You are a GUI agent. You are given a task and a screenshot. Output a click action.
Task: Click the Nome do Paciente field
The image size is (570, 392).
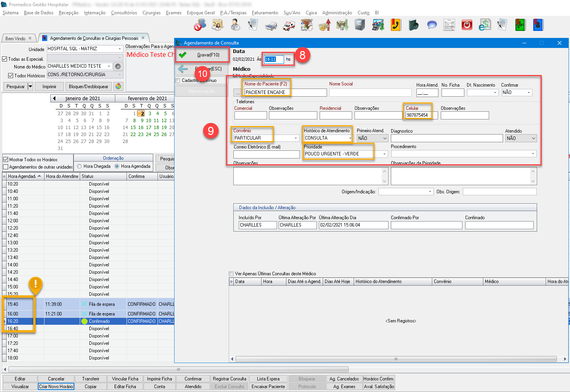(286, 92)
